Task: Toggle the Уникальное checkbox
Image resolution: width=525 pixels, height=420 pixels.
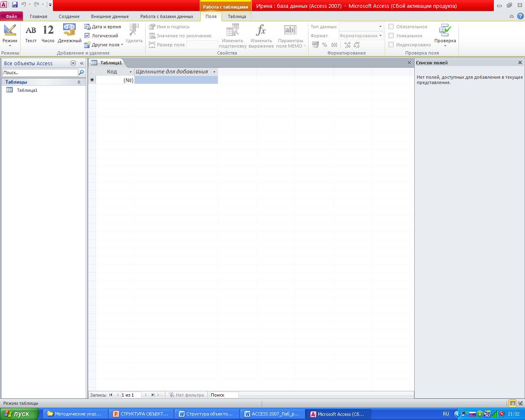Action: point(391,36)
